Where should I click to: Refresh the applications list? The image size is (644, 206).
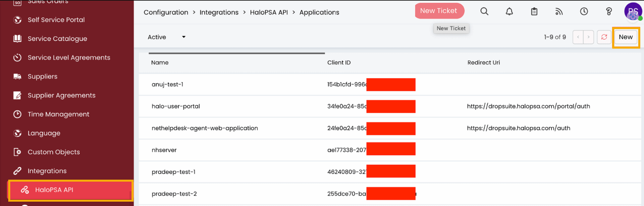[604, 37]
